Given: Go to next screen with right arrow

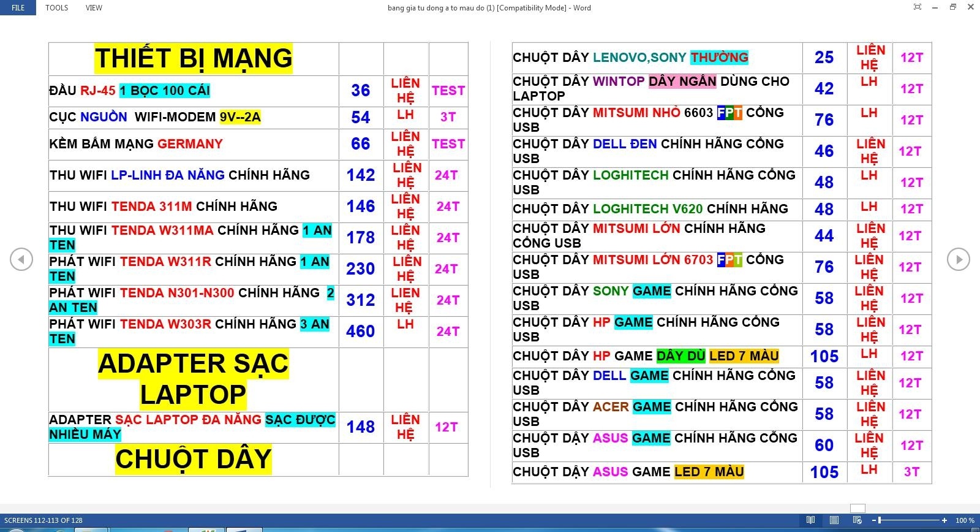Looking at the screenshot, I should point(959,259).
